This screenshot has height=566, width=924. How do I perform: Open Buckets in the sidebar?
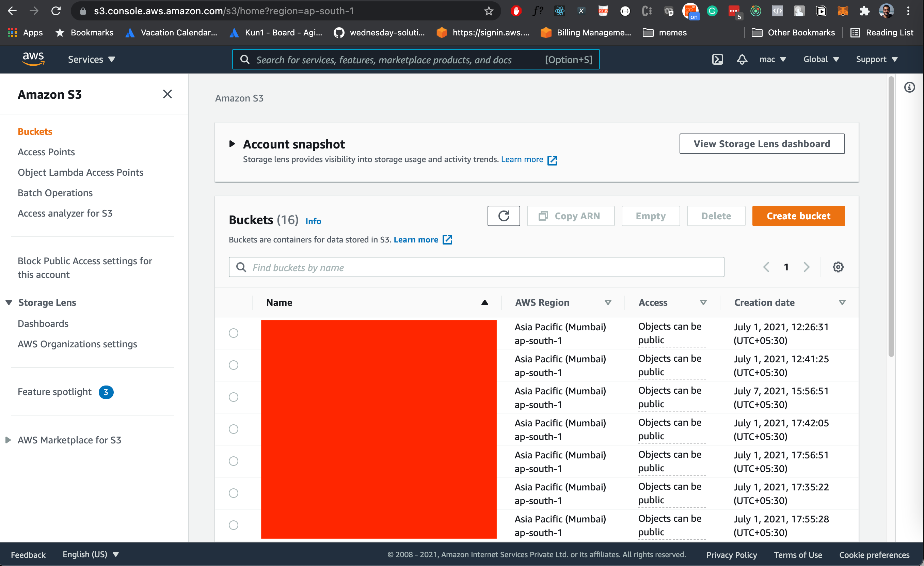(x=35, y=131)
